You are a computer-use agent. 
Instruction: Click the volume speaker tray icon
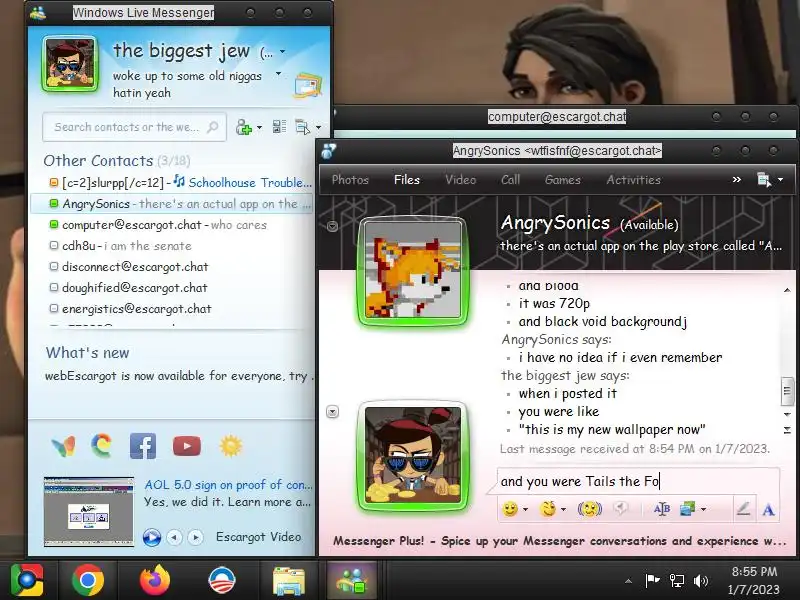pos(701,581)
